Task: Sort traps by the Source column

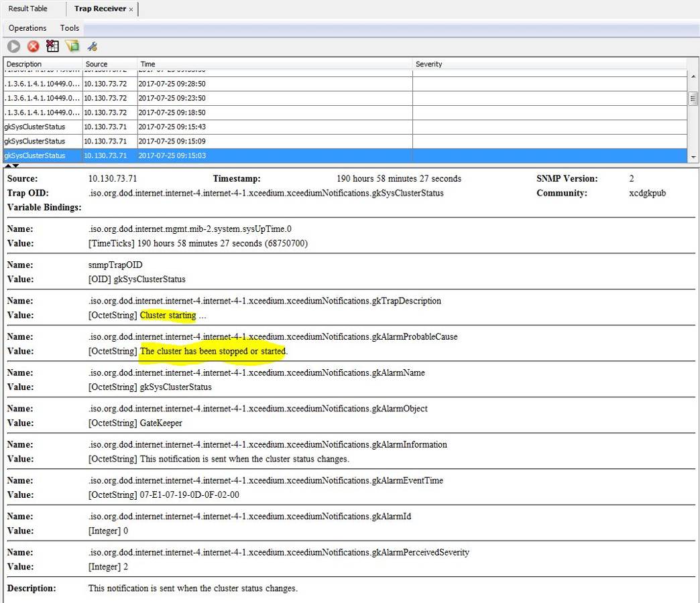Action: click(x=97, y=64)
